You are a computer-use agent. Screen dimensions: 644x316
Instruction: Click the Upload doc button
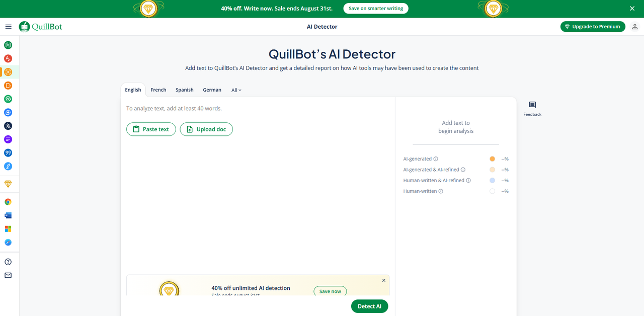[x=206, y=129]
